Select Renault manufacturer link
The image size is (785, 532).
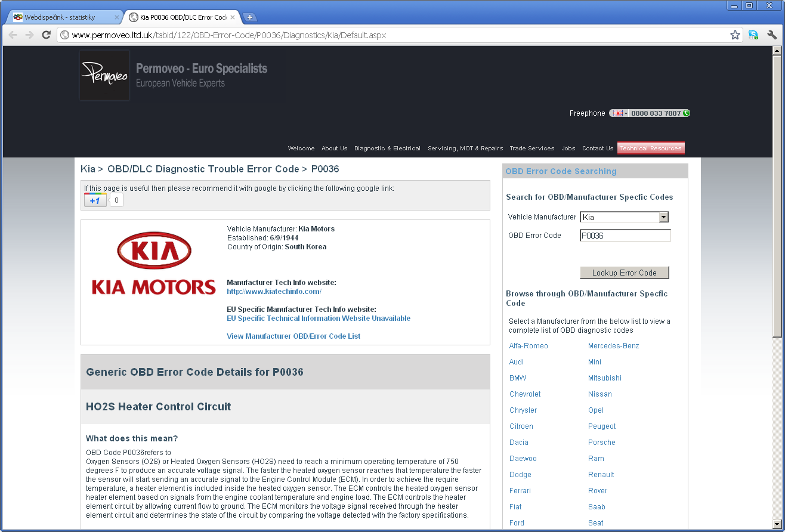(x=601, y=475)
